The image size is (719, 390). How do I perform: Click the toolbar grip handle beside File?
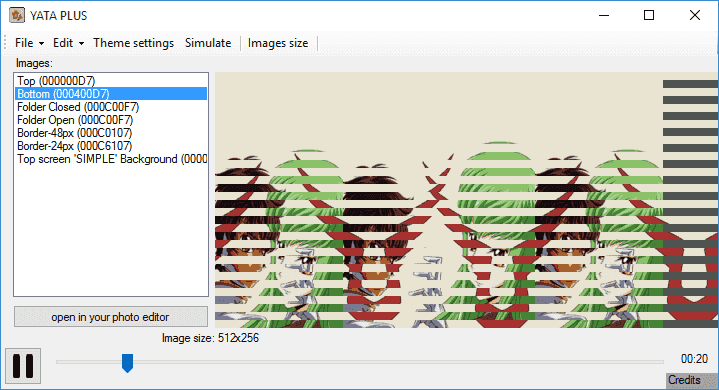(5, 43)
